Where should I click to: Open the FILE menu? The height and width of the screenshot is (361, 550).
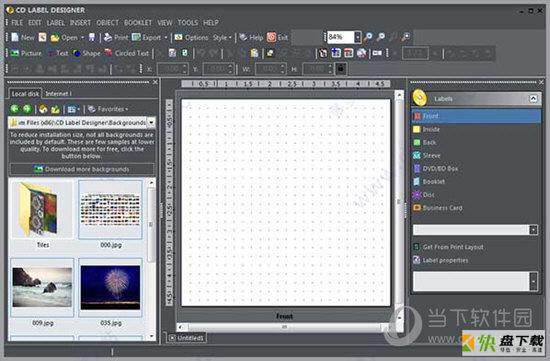pyautogui.click(x=17, y=23)
